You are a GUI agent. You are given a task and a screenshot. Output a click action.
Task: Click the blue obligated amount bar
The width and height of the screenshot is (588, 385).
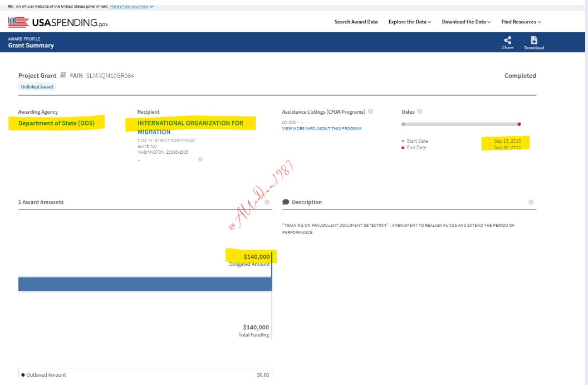tap(145, 284)
